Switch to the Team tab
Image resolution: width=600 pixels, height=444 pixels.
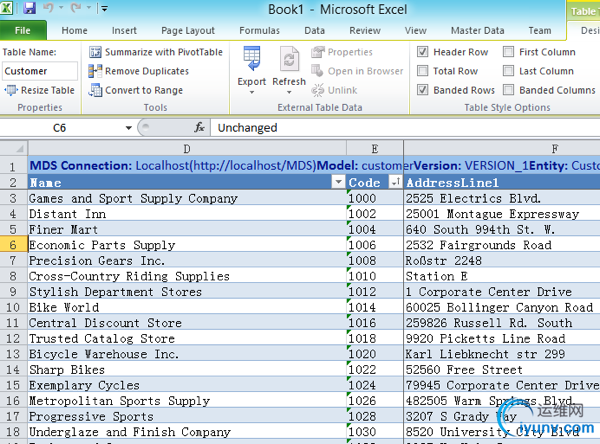[540, 31]
